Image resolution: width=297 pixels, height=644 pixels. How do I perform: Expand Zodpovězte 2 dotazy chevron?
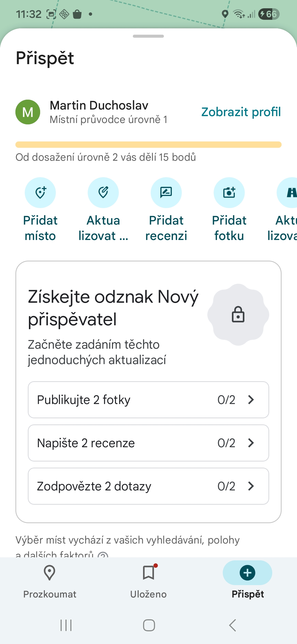coord(251,486)
